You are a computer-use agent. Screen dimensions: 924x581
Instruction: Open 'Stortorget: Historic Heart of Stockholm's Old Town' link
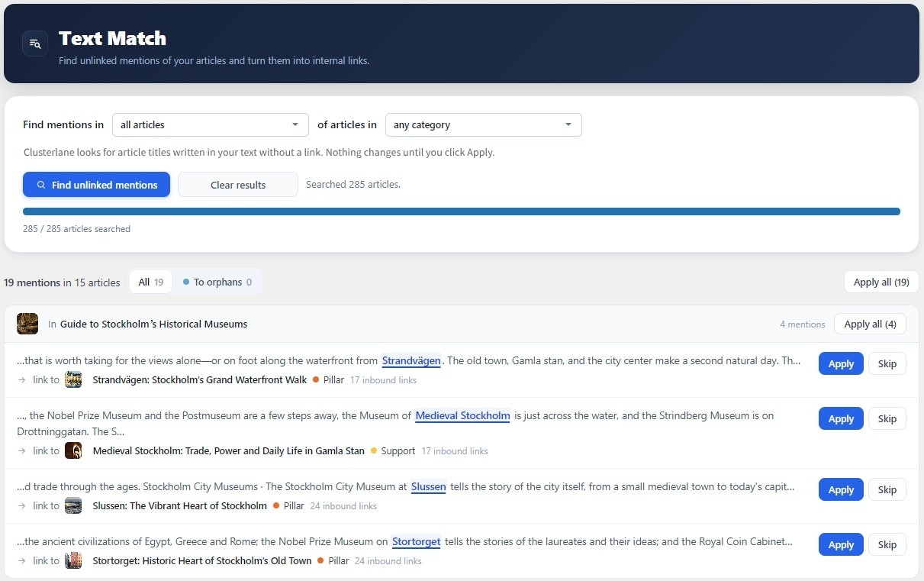tap(202, 560)
